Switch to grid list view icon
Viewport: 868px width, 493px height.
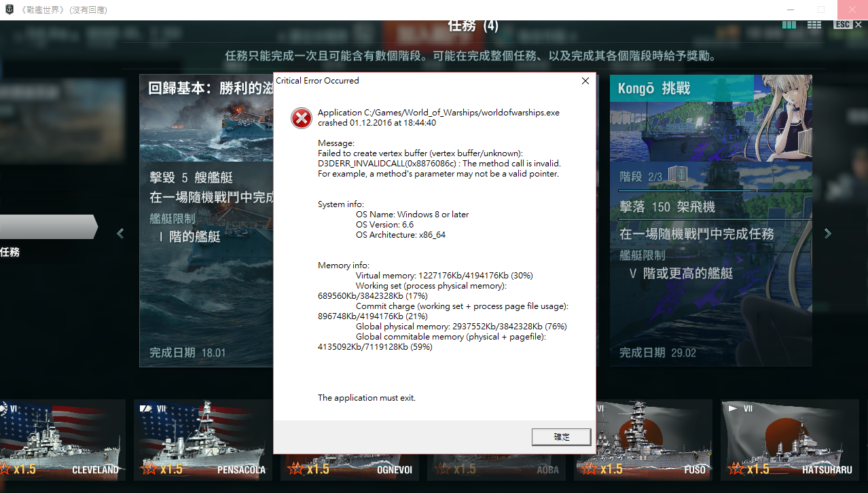click(814, 24)
